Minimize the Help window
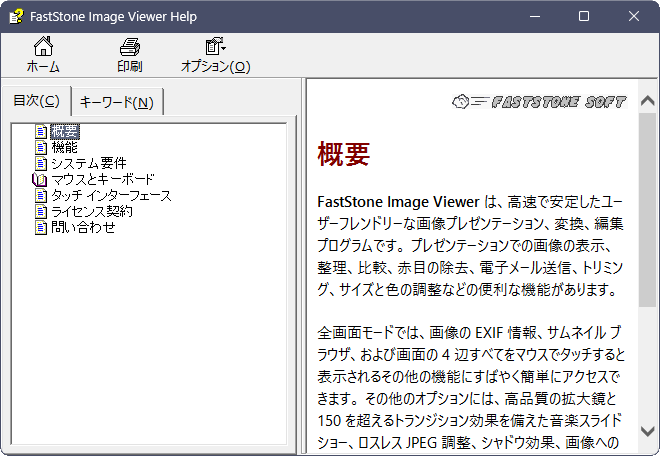The height and width of the screenshot is (456, 660). coord(535,16)
